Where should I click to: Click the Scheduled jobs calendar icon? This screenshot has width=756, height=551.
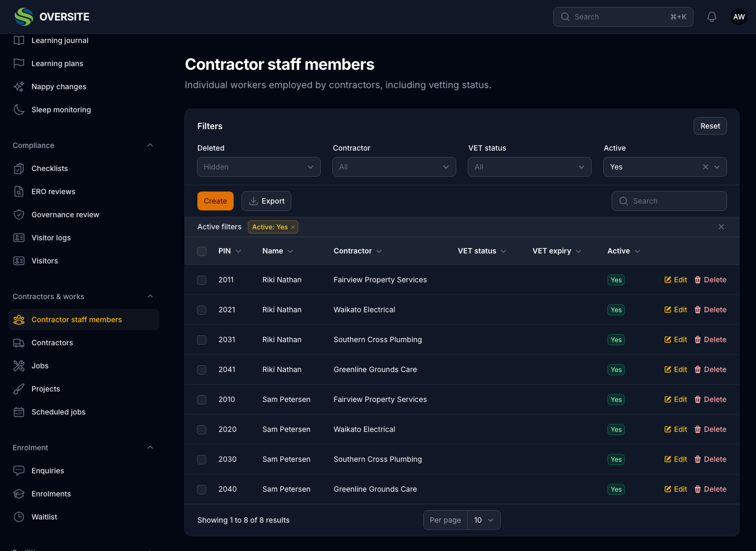[19, 412]
